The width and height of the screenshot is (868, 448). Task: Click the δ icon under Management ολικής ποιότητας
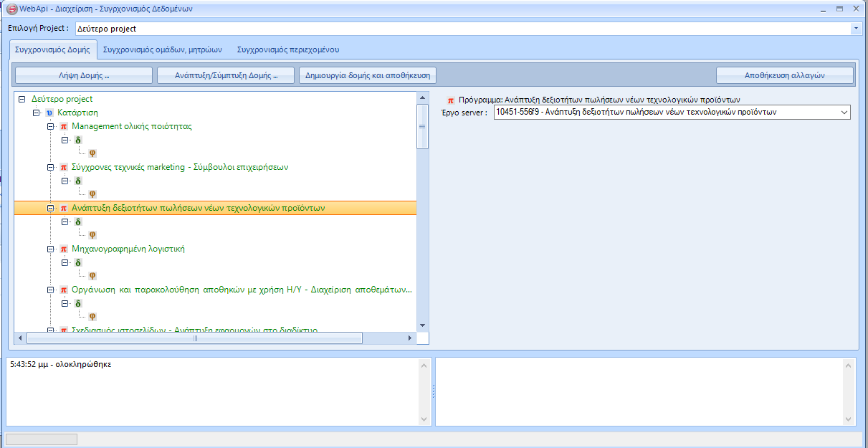(x=78, y=140)
